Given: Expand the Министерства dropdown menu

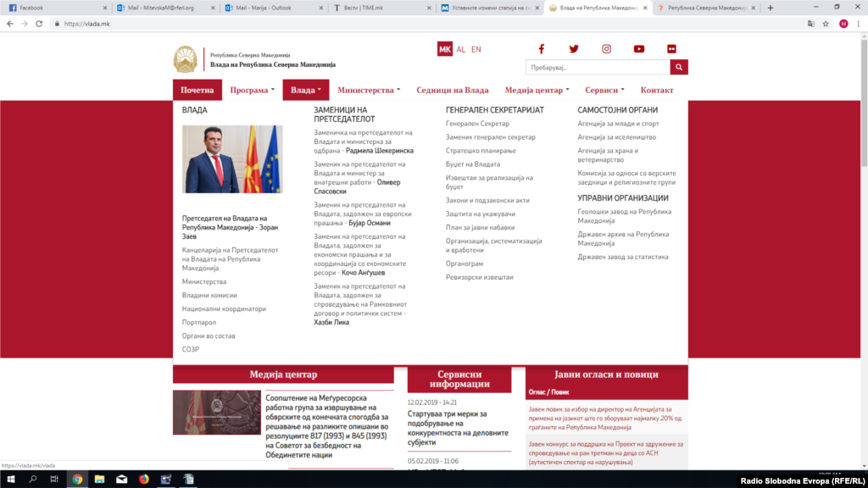Looking at the screenshot, I should click(x=369, y=89).
